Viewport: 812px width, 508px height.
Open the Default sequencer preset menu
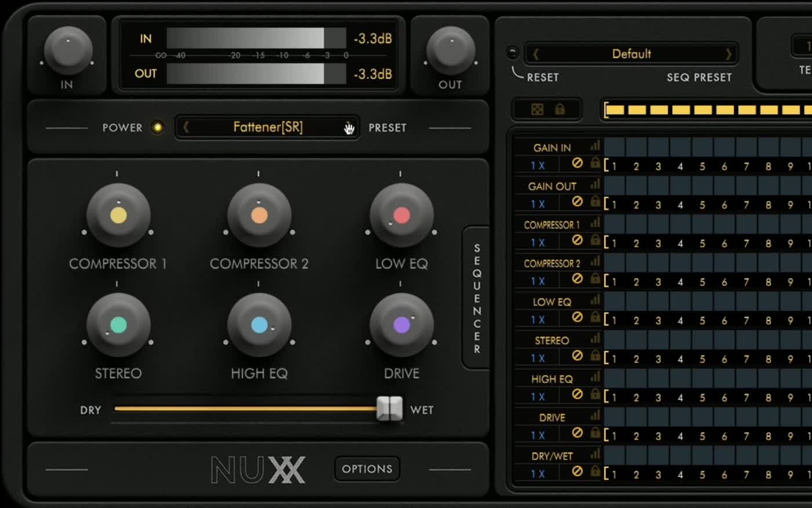[x=632, y=54]
